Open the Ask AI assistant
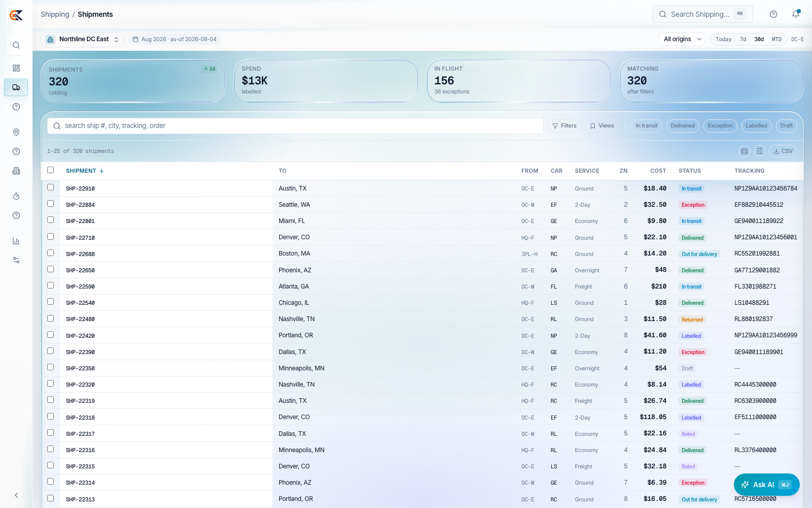 pyautogui.click(x=766, y=485)
